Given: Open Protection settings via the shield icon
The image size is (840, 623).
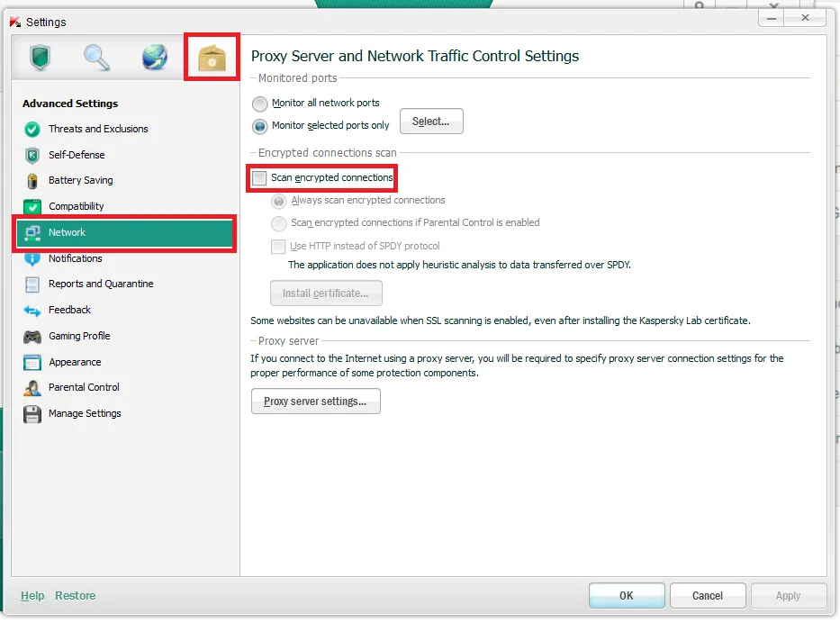Looking at the screenshot, I should (41, 57).
